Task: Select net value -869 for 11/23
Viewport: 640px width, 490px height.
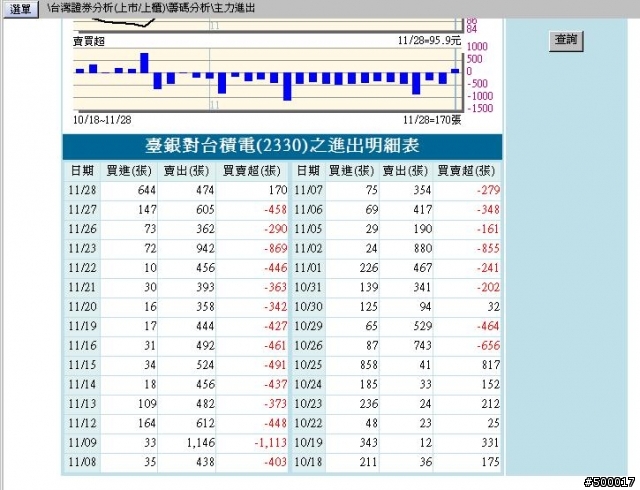Action: tap(275, 248)
